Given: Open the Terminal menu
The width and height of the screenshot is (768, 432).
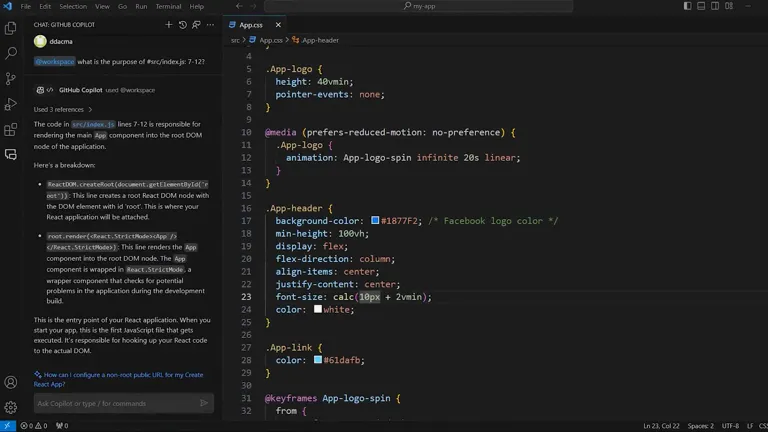Looking at the screenshot, I should (x=168, y=6).
